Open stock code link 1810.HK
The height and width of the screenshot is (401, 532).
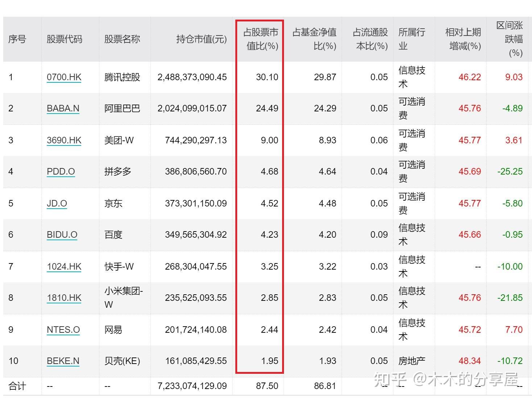[64, 298]
